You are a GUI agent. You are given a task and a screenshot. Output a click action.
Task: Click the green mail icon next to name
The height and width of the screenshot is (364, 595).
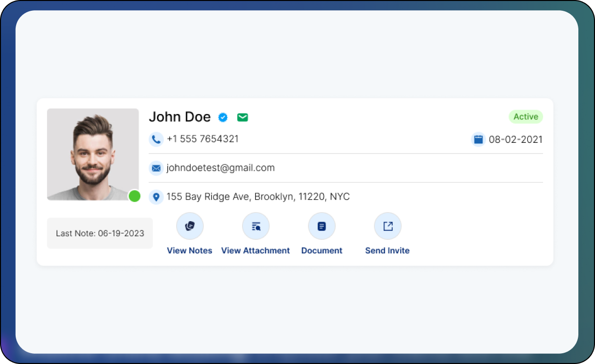[242, 117]
